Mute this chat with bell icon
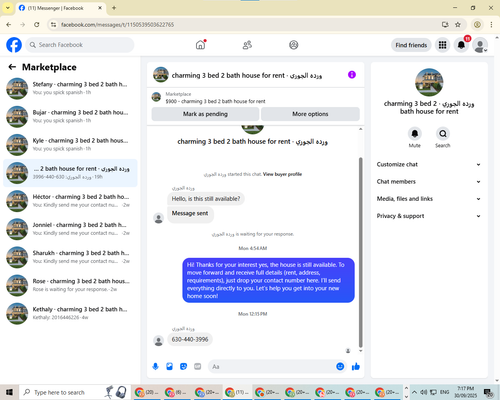The height and width of the screenshot is (400, 500). point(415,134)
